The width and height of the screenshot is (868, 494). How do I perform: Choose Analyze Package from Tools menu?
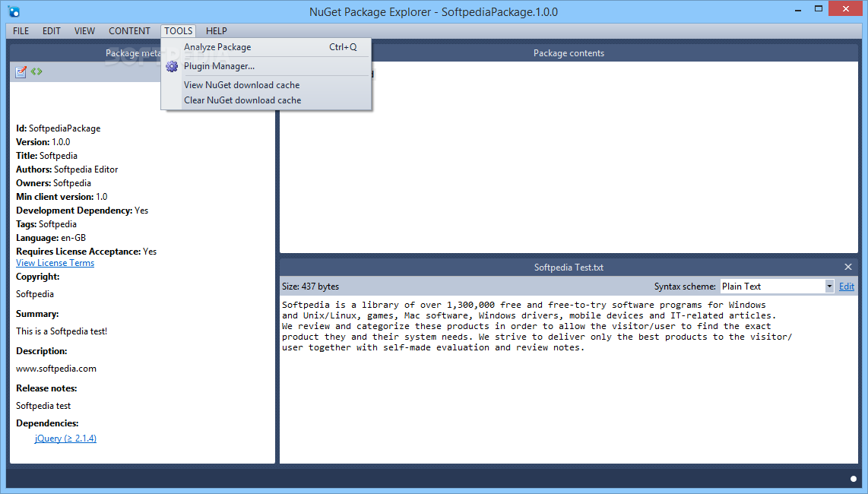click(267, 47)
